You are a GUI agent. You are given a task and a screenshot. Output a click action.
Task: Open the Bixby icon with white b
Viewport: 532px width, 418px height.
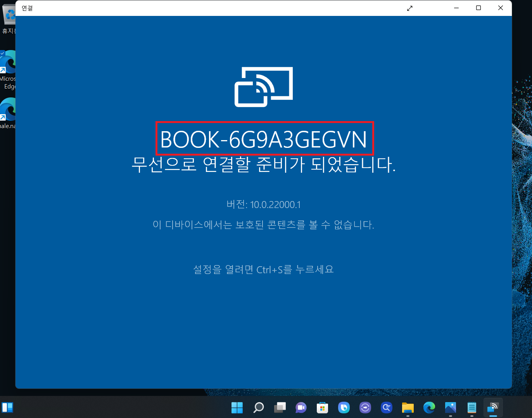tap(344, 408)
